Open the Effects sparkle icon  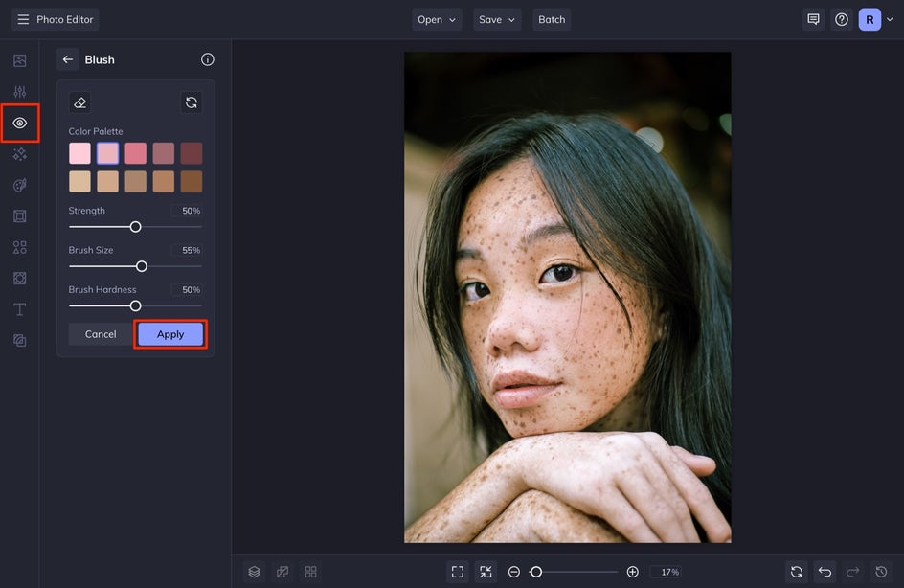click(19, 154)
